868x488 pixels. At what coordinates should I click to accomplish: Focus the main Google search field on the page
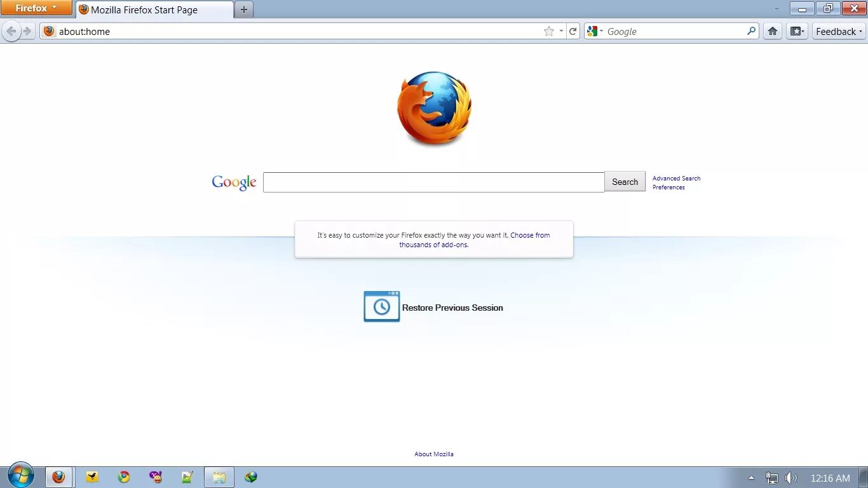433,182
